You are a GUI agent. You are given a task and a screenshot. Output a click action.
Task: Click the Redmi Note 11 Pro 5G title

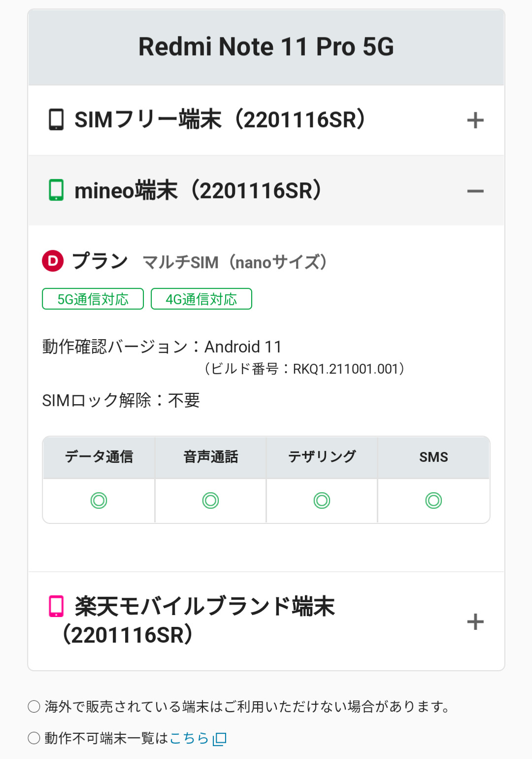(x=266, y=47)
